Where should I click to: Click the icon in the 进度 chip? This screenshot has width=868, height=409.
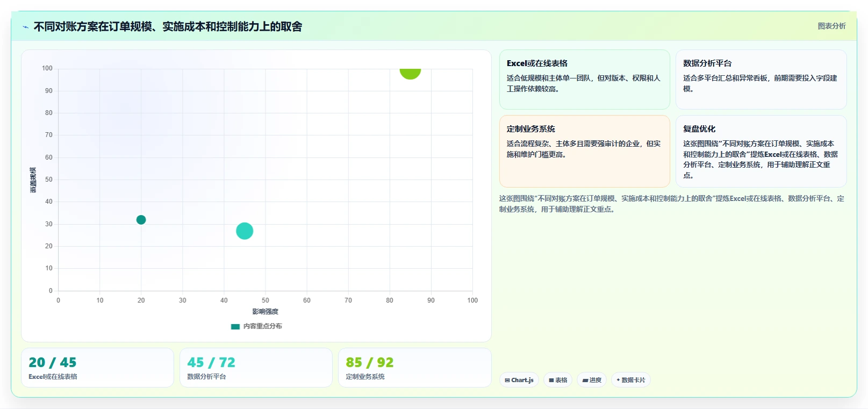pyautogui.click(x=585, y=380)
